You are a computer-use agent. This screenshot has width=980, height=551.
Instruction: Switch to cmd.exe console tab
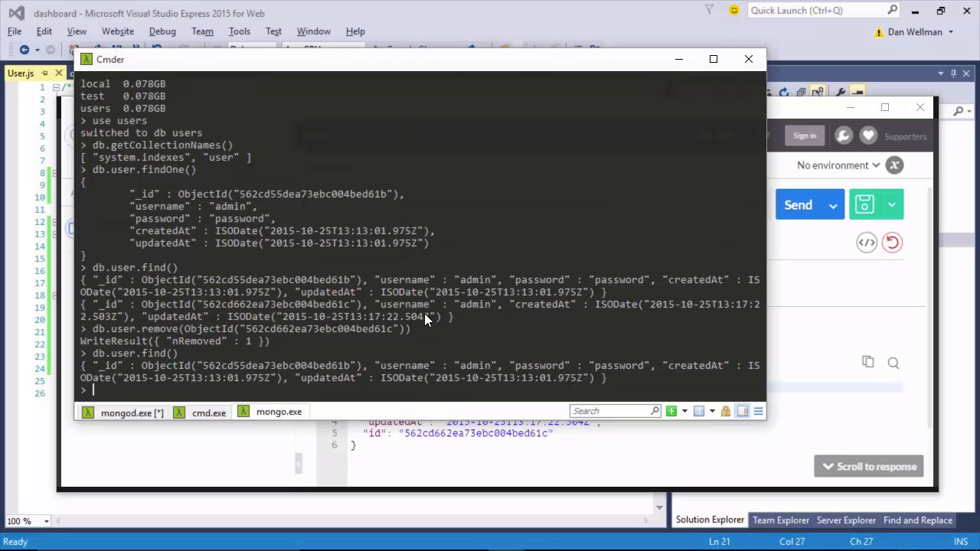pyautogui.click(x=201, y=412)
